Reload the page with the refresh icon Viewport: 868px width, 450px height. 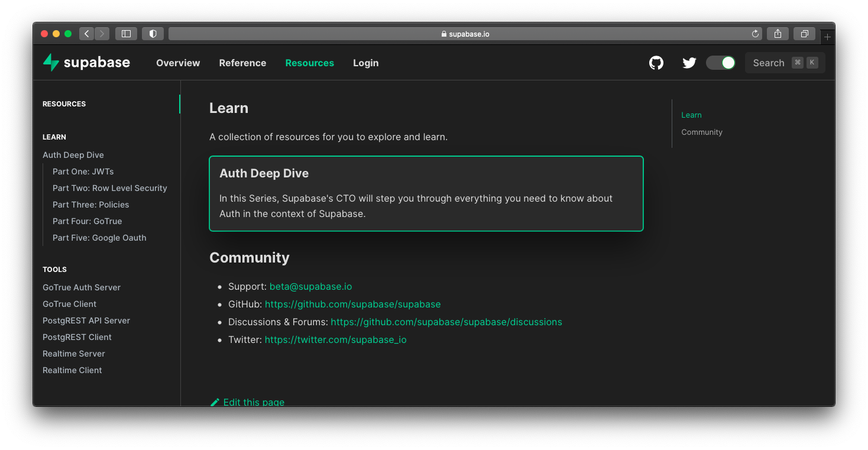point(755,34)
